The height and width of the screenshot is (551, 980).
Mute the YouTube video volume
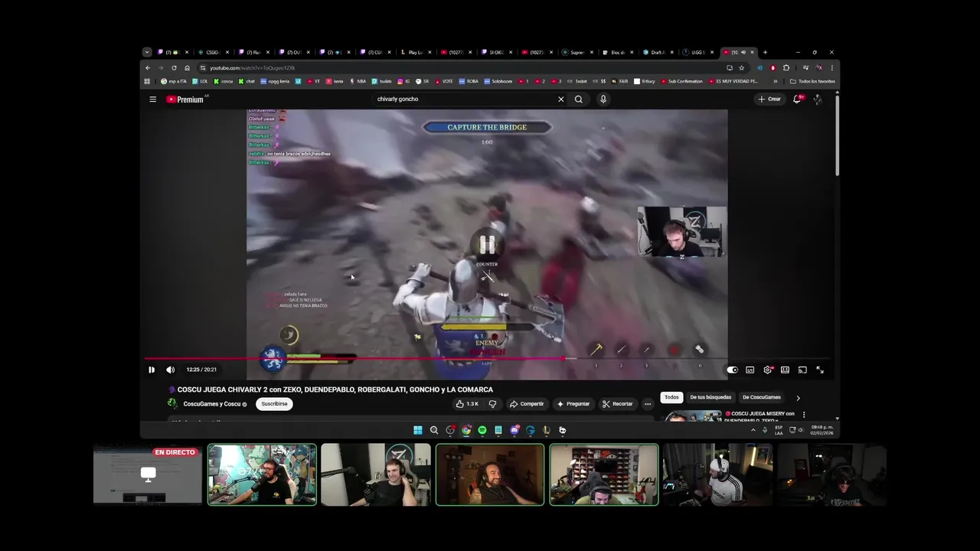[170, 370]
